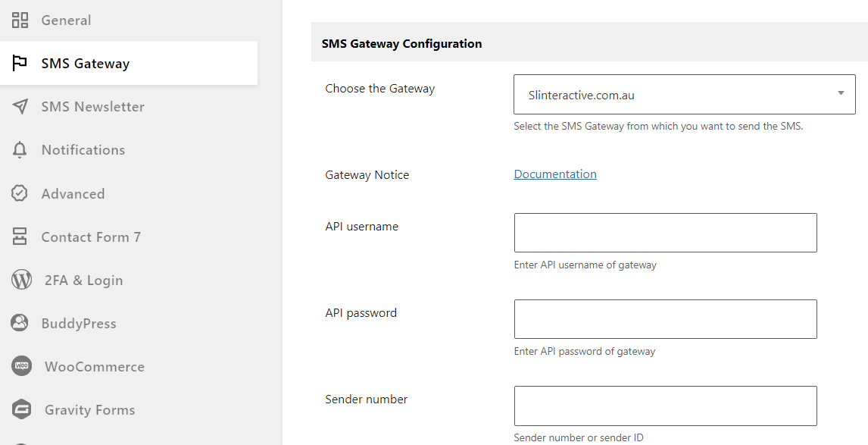Click the gateway dropdown arrow
Screen dimensions: 868x445
click(x=840, y=93)
